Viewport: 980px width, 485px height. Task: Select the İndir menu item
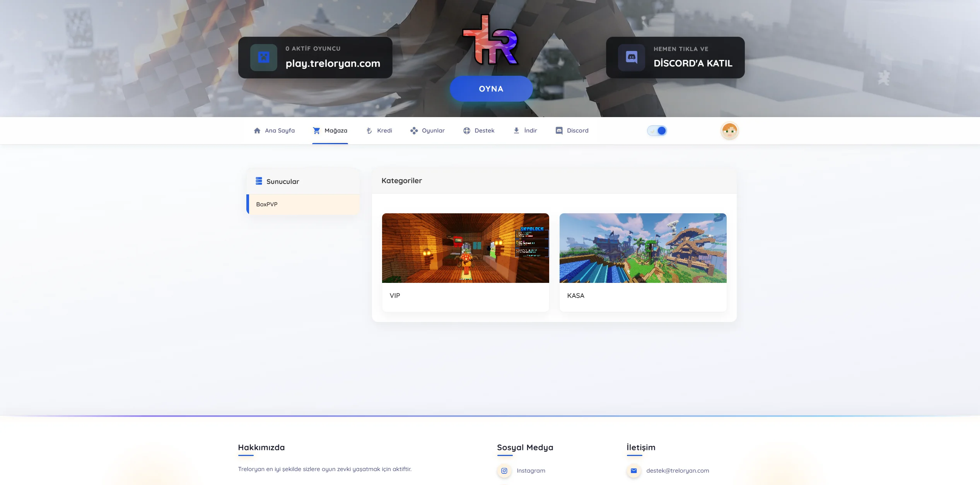click(525, 131)
